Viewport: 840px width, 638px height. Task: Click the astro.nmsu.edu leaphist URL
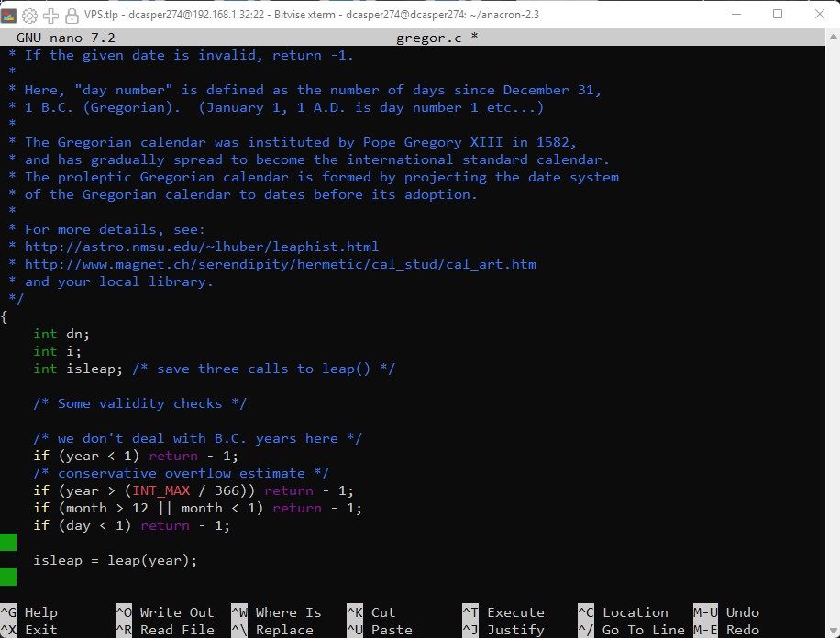click(202, 247)
